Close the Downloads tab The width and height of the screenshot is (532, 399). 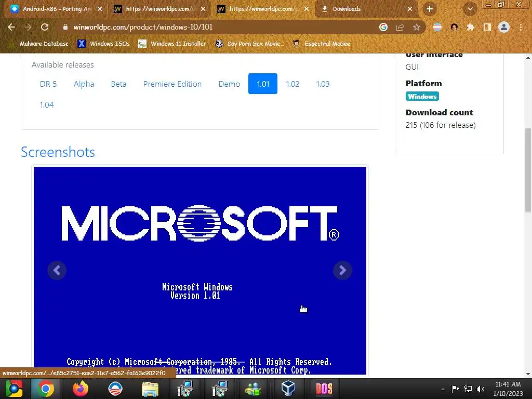click(x=410, y=9)
